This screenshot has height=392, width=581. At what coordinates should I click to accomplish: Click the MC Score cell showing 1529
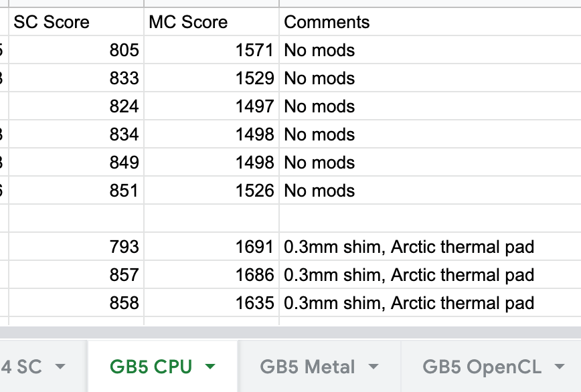click(x=211, y=78)
